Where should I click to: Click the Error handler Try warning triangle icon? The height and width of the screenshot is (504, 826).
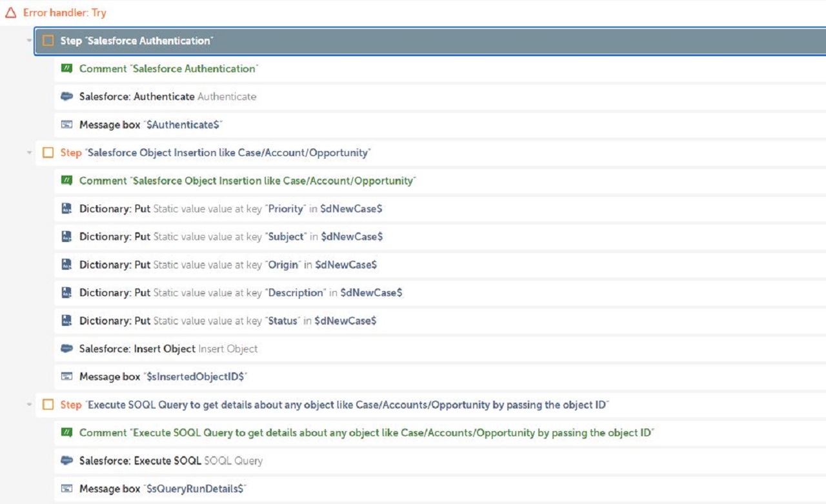tap(10, 13)
